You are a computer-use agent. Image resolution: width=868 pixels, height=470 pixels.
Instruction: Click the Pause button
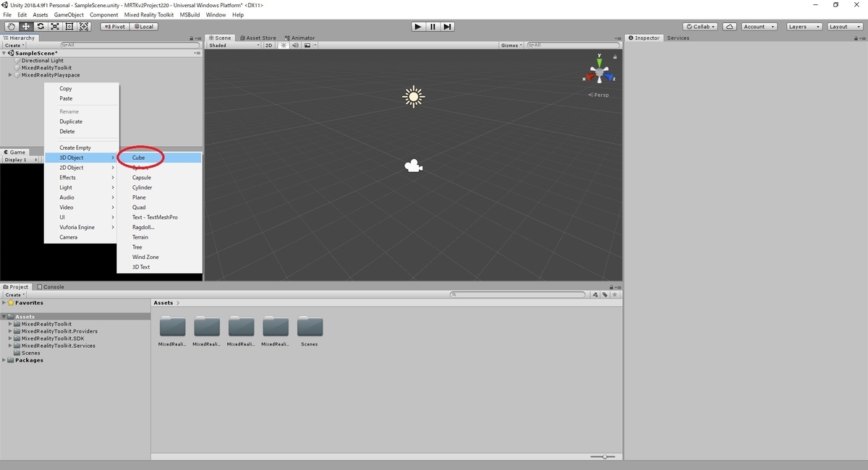433,27
